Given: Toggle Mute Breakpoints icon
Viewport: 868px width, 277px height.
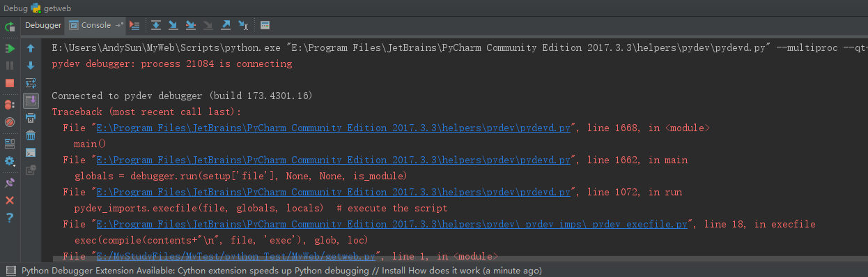Looking at the screenshot, I should coord(10,122).
